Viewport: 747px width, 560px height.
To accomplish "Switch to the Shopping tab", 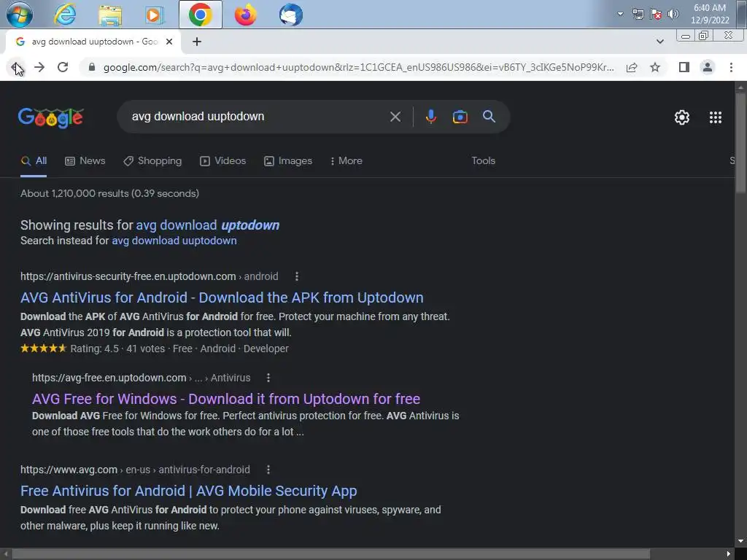I will (x=152, y=161).
